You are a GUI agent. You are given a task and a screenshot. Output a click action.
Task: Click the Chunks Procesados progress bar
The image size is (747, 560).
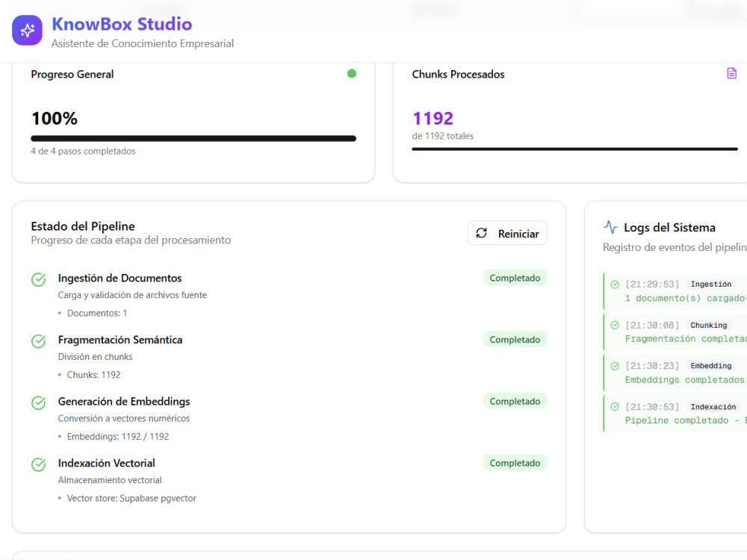pos(575,149)
